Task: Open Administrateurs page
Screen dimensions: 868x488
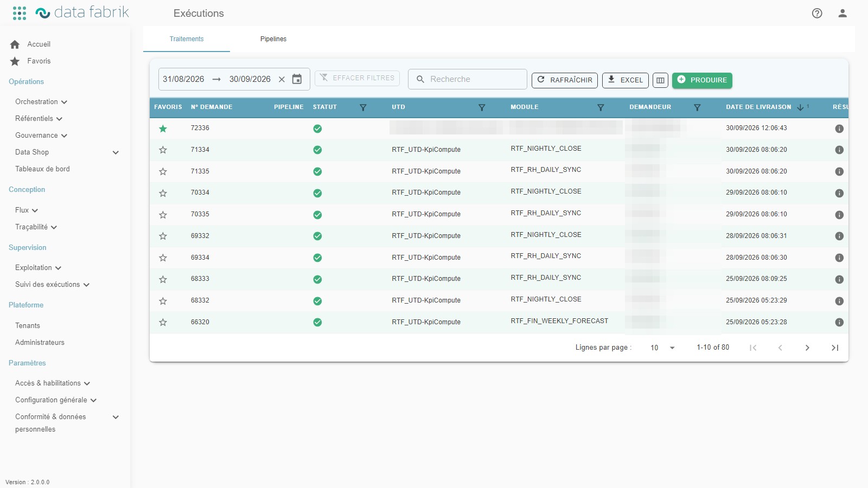Action: click(40, 343)
